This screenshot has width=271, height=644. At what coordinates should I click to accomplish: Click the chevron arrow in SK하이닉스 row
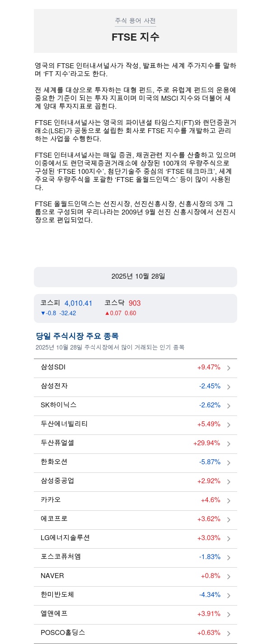[x=229, y=406]
